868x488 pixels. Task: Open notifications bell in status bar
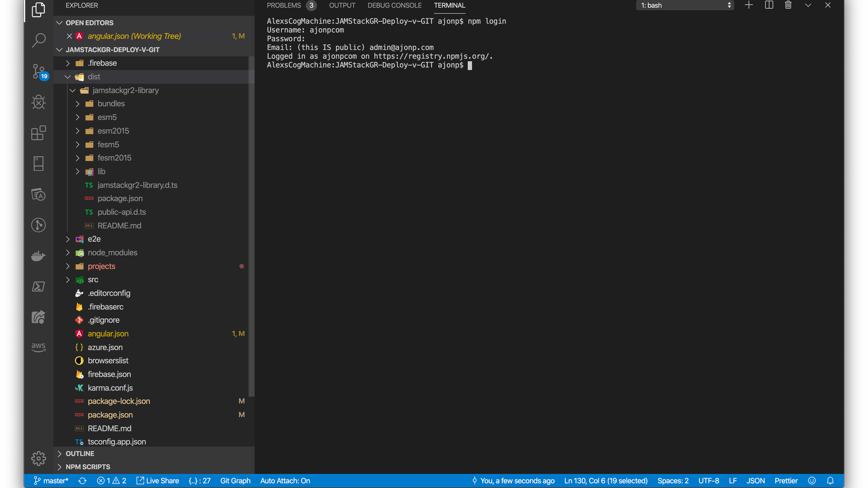[830, 481]
